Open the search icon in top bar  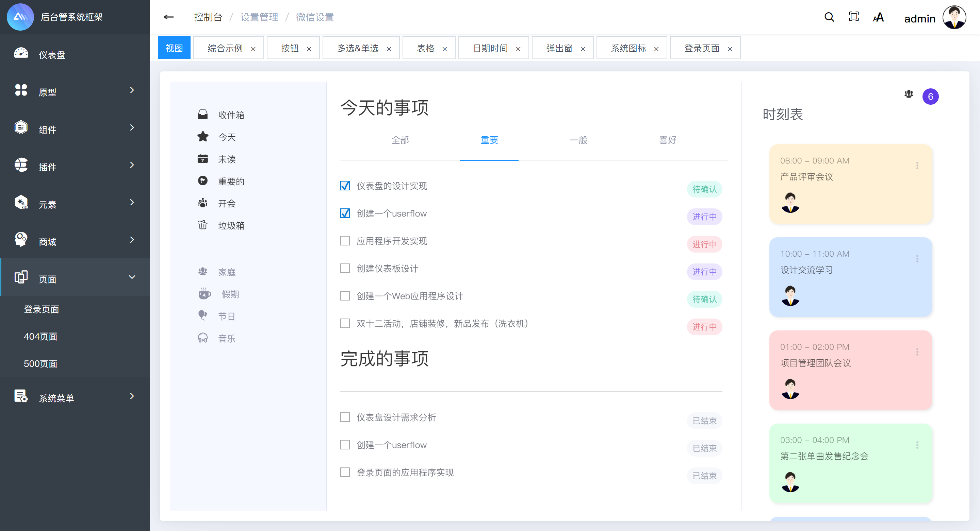pos(829,17)
